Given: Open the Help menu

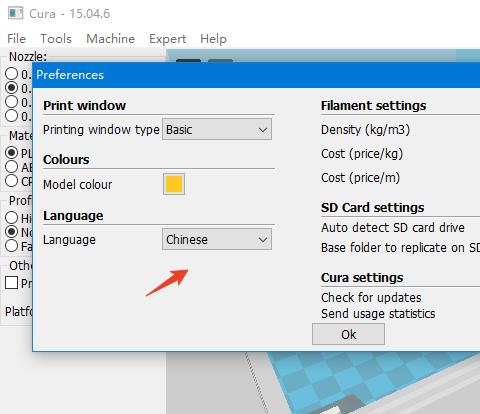Looking at the screenshot, I should (x=213, y=39).
